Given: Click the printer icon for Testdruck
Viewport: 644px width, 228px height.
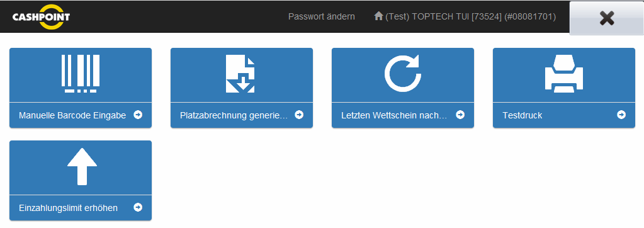Looking at the screenshot, I should click(x=564, y=74).
